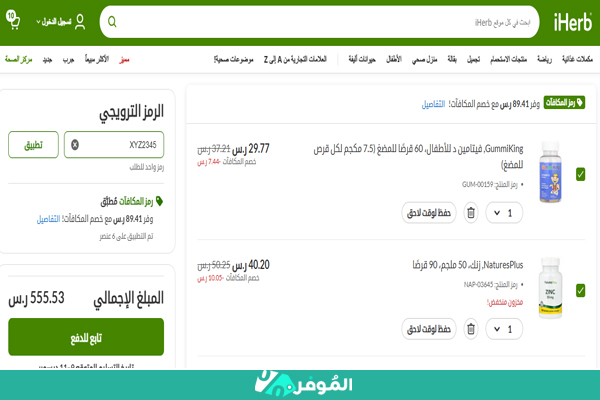Open the جرب link in the nav bar
600x400 pixels.
[x=68, y=59]
